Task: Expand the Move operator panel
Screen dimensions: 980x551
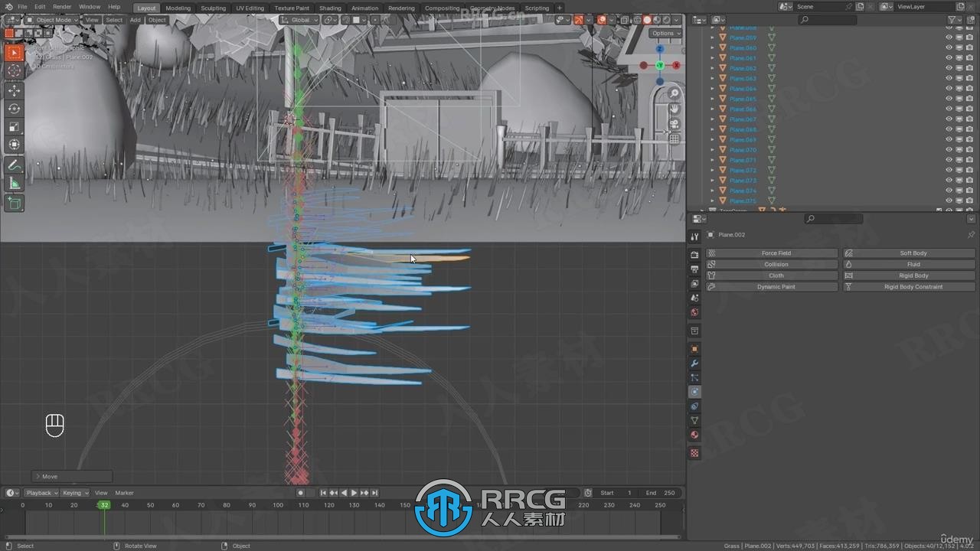Action: (x=71, y=476)
